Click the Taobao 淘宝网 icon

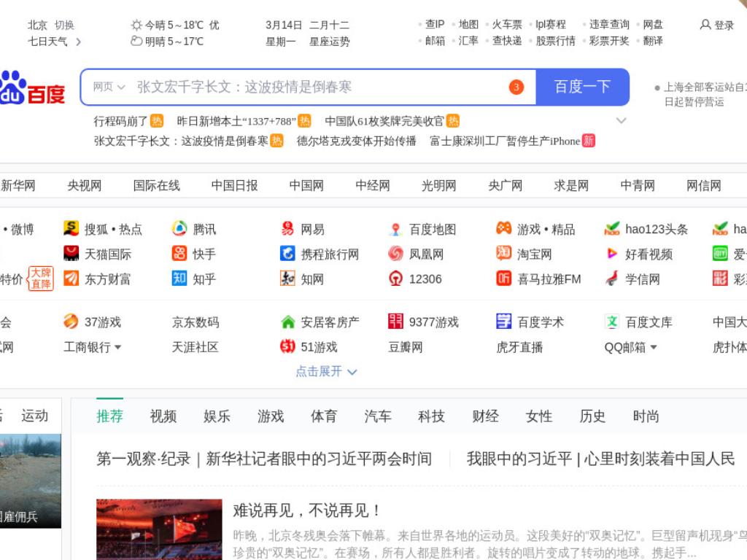click(x=503, y=253)
